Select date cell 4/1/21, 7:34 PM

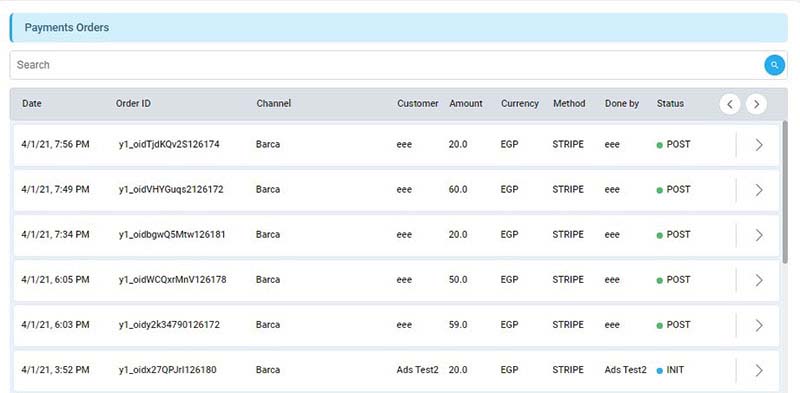pyautogui.click(x=55, y=234)
